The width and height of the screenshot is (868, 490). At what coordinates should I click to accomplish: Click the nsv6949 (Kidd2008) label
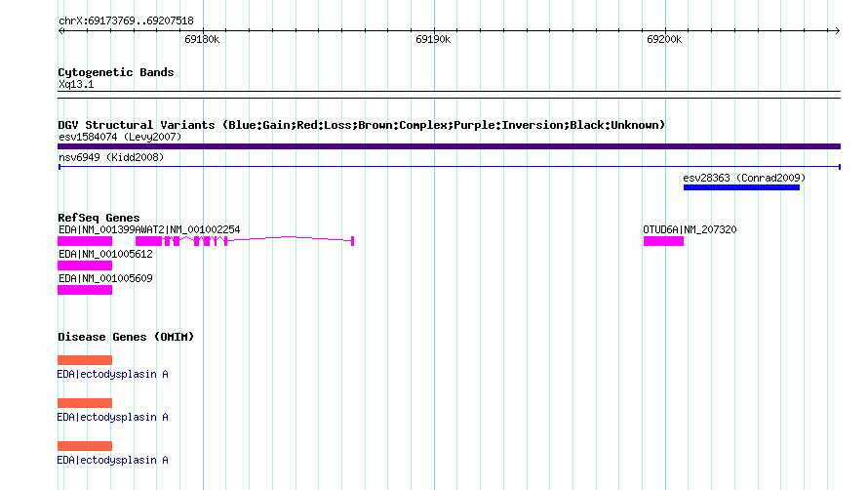coord(111,157)
